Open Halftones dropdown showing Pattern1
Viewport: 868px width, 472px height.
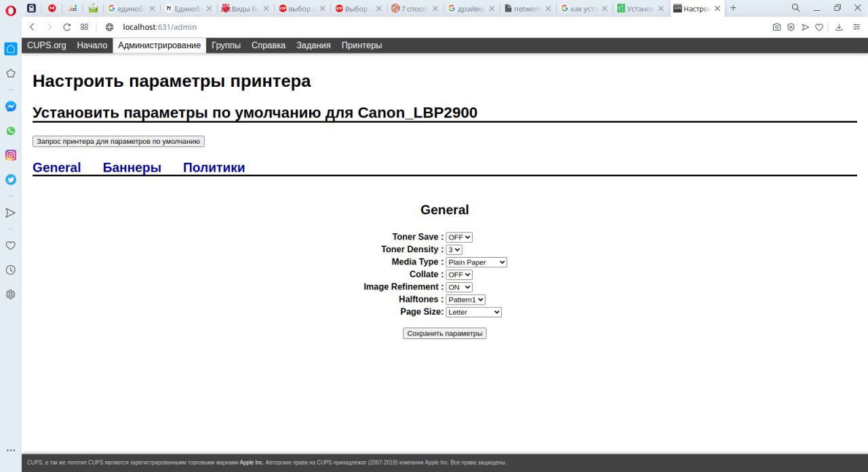[x=465, y=300]
